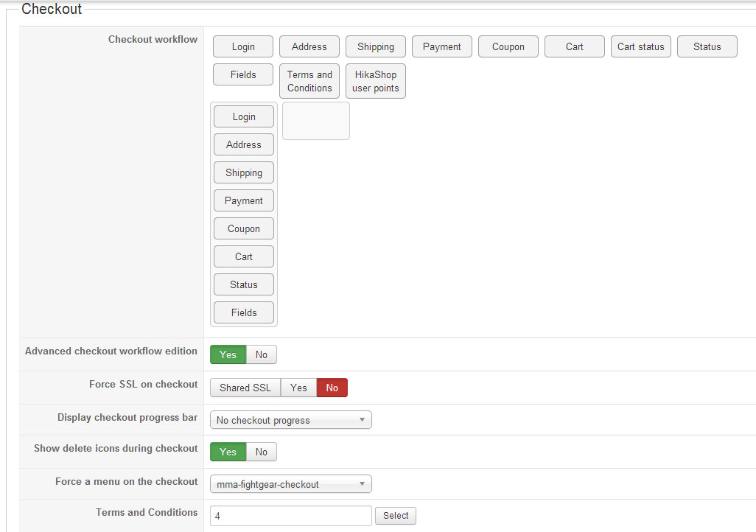Click the Fields block in the workflow column

244,312
